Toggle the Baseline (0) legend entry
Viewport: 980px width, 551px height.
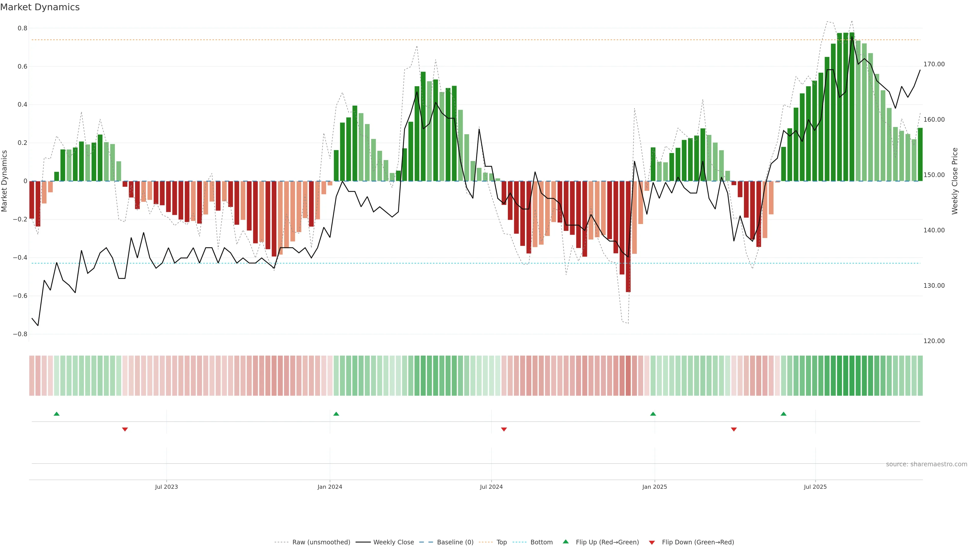point(455,542)
